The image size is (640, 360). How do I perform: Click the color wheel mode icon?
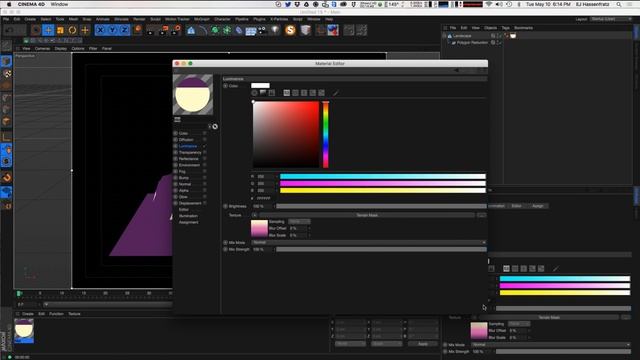pyautogui.click(x=255, y=93)
